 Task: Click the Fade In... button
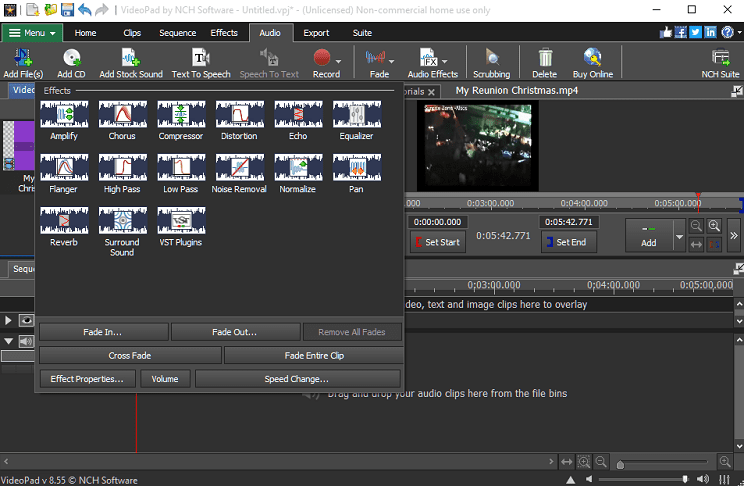pyautogui.click(x=103, y=332)
